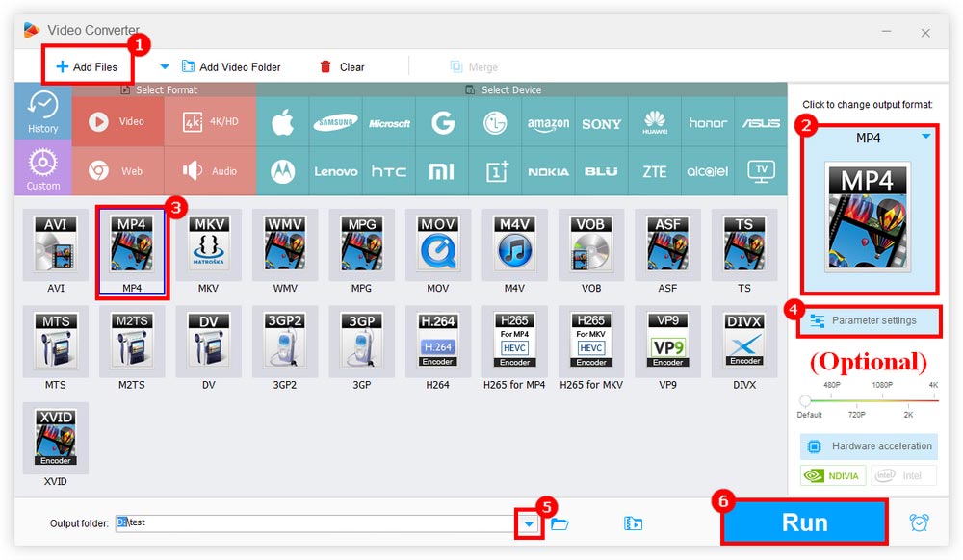Choose the VP9 encoder format

pos(667,342)
